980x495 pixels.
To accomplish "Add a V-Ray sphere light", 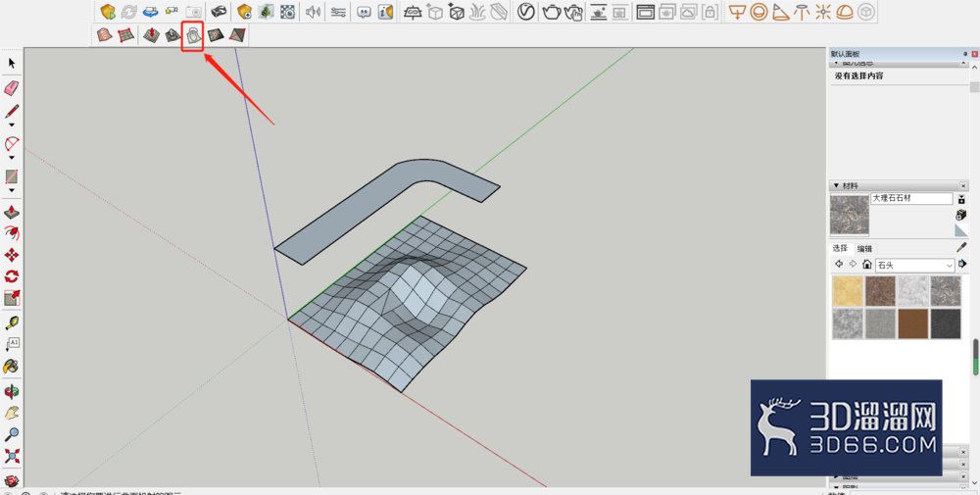I will tap(759, 11).
